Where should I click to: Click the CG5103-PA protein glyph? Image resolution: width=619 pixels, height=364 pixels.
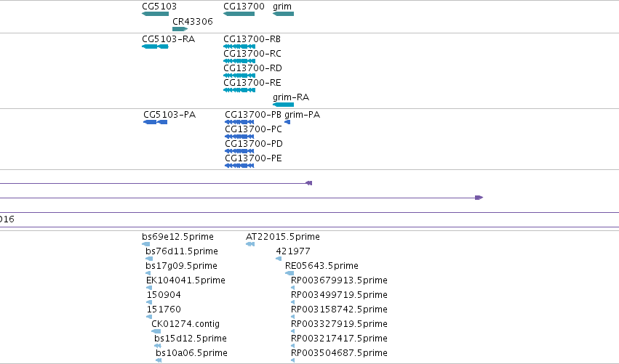pos(155,122)
